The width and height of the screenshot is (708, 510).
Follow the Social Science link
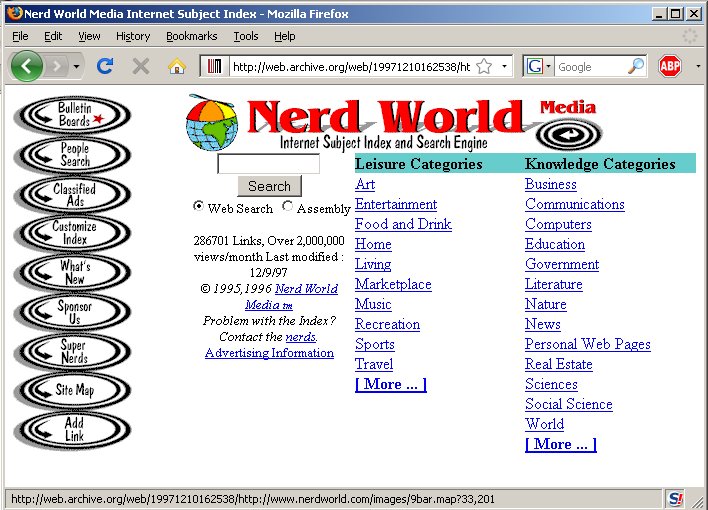coord(569,404)
